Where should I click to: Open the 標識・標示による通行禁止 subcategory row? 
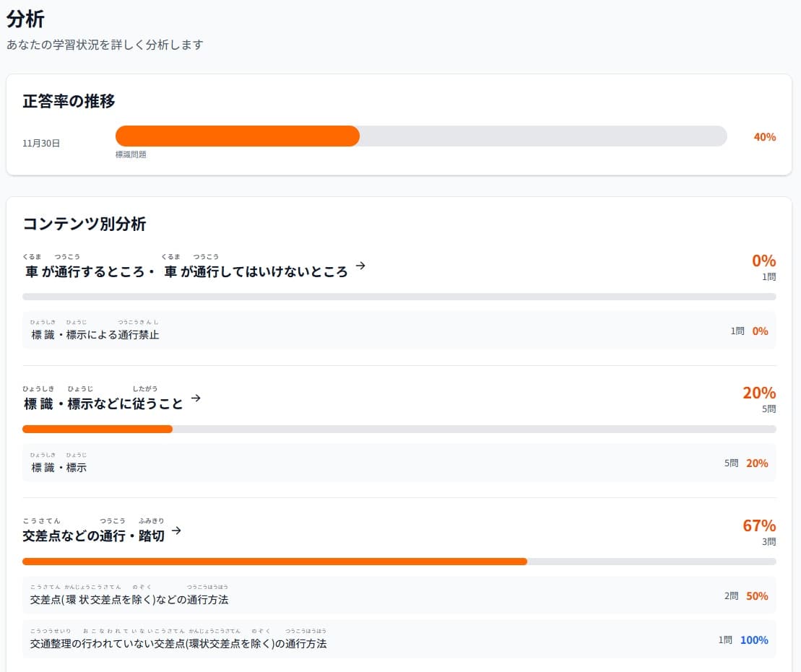point(400,331)
